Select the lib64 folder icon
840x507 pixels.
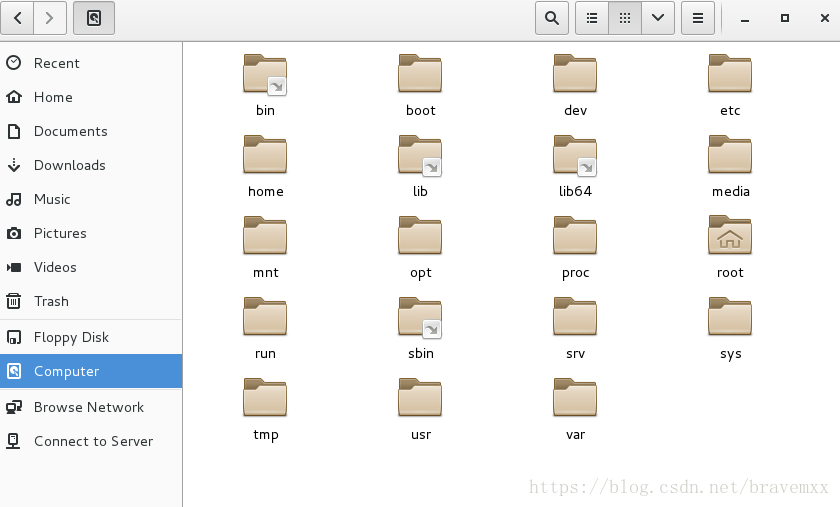[x=575, y=155]
